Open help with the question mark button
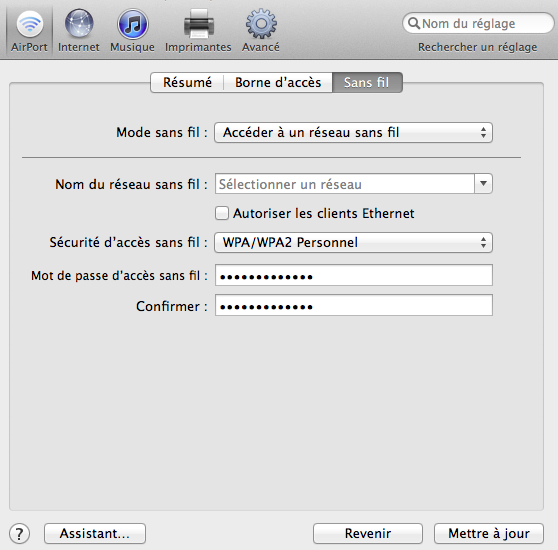This screenshot has height=550, width=558. tap(19, 533)
